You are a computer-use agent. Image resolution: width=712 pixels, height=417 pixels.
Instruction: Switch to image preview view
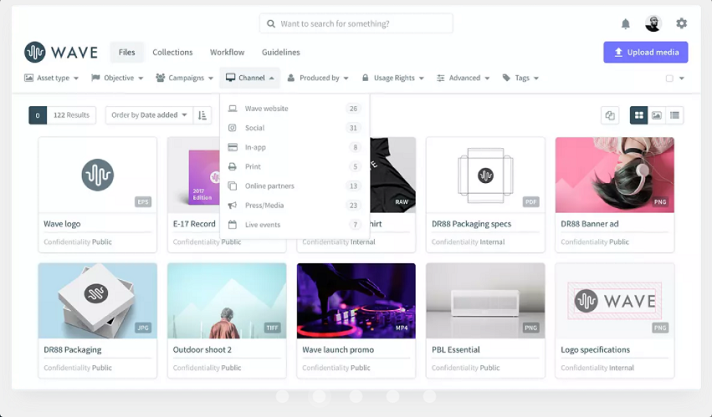click(x=657, y=115)
